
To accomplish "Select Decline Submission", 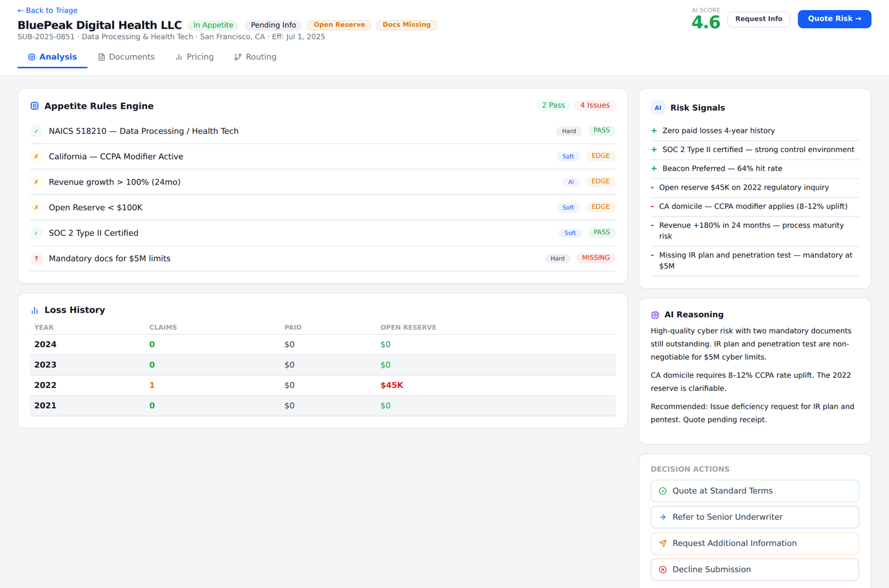I will point(754,570).
